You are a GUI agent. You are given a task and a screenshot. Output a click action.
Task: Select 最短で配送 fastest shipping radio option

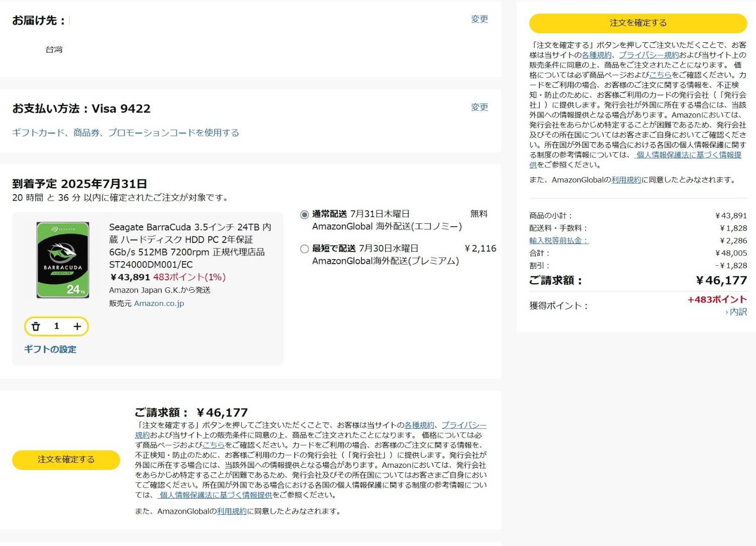click(304, 249)
